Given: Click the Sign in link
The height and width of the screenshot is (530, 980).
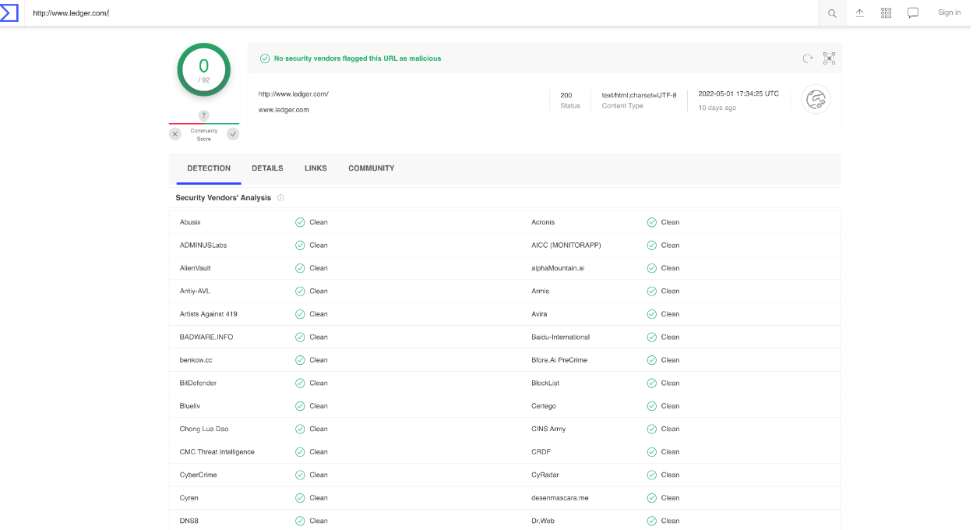Looking at the screenshot, I should pyautogui.click(x=949, y=12).
